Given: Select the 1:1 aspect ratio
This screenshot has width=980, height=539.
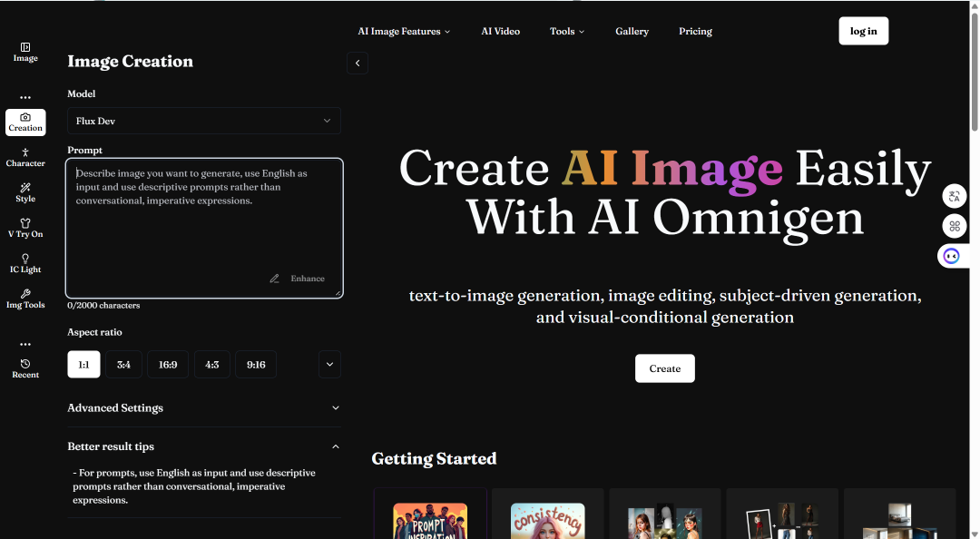Looking at the screenshot, I should point(83,365).
